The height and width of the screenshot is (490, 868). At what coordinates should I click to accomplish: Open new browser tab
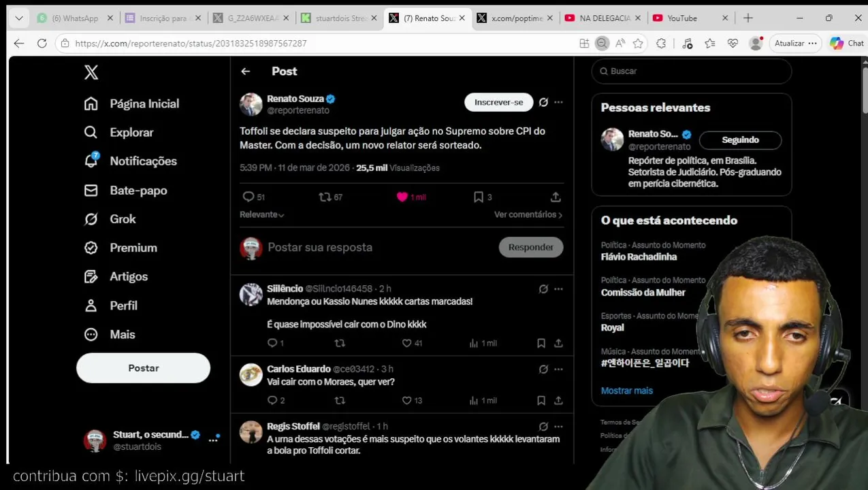pyautogui.click(x=748, y=18)
